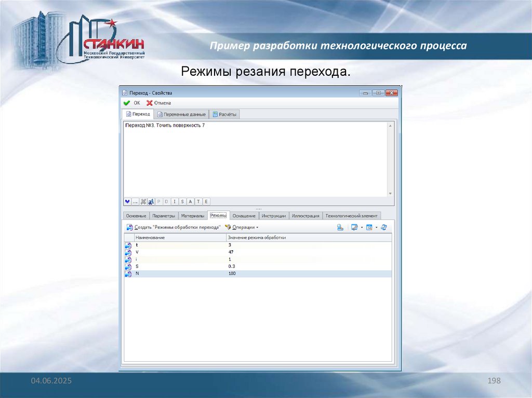Select the row named N
532x398 pixels.
[258, 273]
